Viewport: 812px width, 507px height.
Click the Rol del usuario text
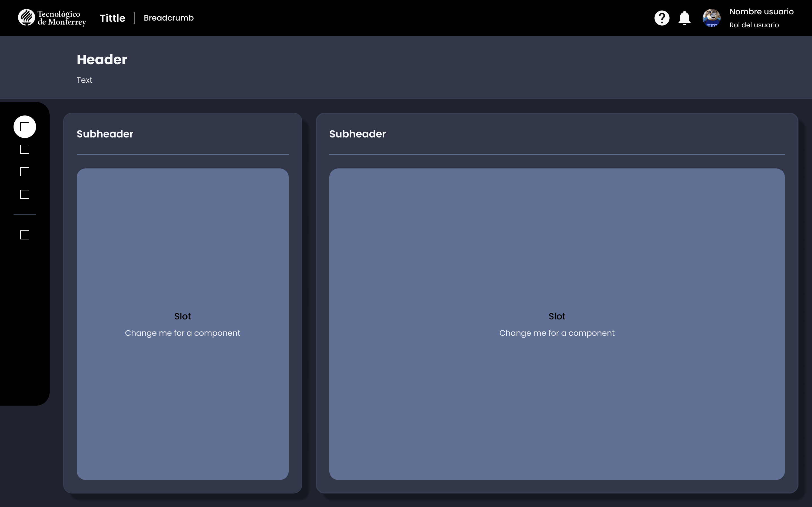754,25
